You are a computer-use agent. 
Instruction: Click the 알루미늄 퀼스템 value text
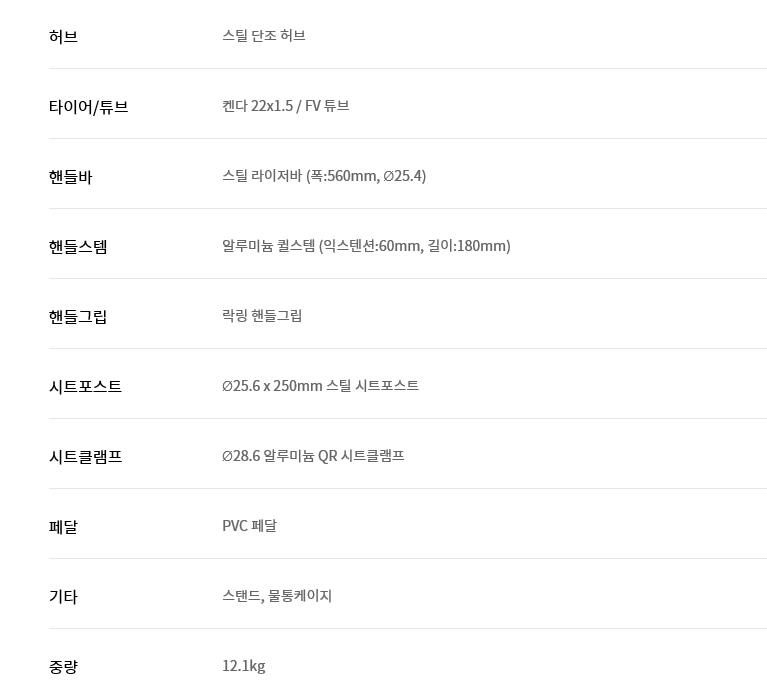pyautogui.click(x=366, y=246)
